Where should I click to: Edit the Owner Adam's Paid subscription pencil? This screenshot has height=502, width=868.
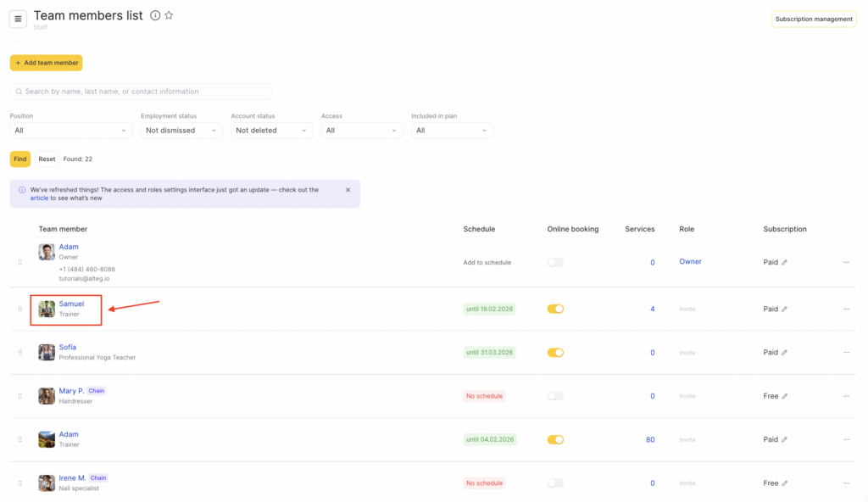pyautogui.click(x=784, y=263)
